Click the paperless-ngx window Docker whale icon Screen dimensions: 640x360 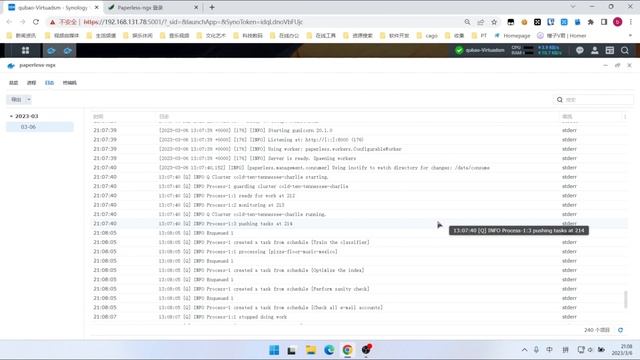tap(11, 65)
